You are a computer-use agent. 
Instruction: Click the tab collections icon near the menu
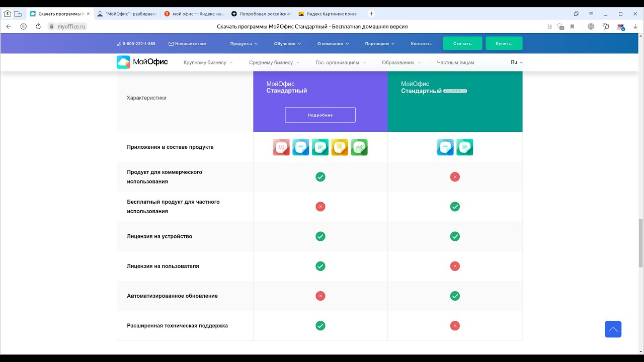tap(576, 14)
